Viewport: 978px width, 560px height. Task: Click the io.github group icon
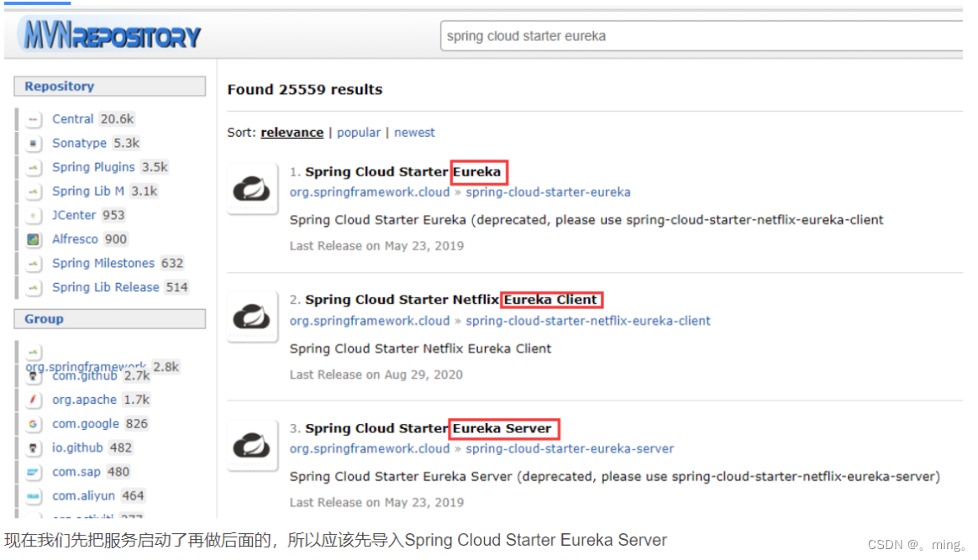[x=34, y=447]
